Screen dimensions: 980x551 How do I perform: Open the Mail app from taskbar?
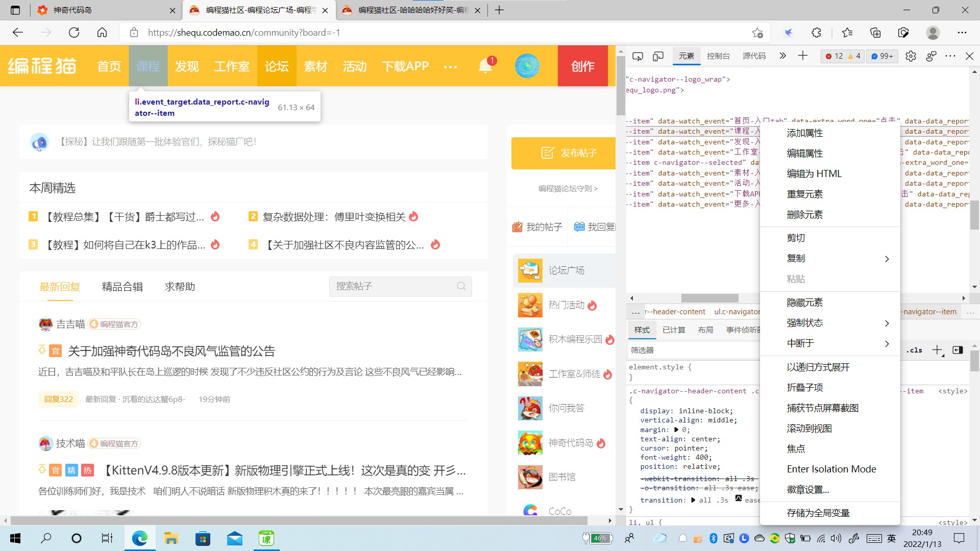235,538
